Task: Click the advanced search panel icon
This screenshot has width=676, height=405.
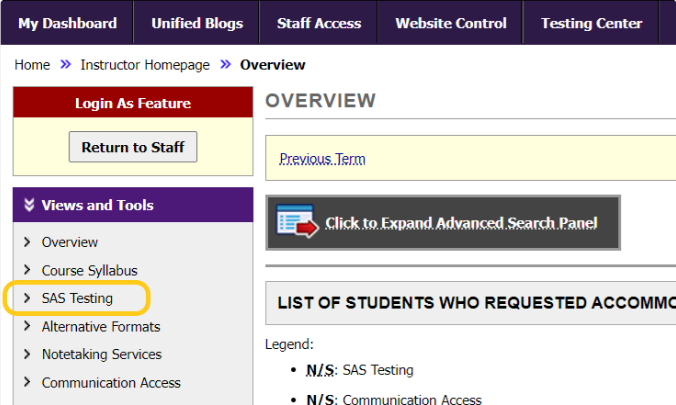Action: tap(297, 221)
